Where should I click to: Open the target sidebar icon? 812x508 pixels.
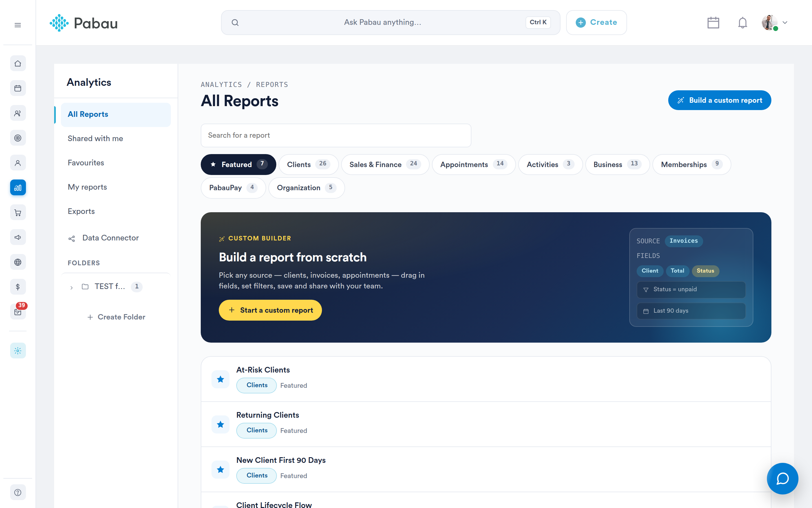[18, 138]
